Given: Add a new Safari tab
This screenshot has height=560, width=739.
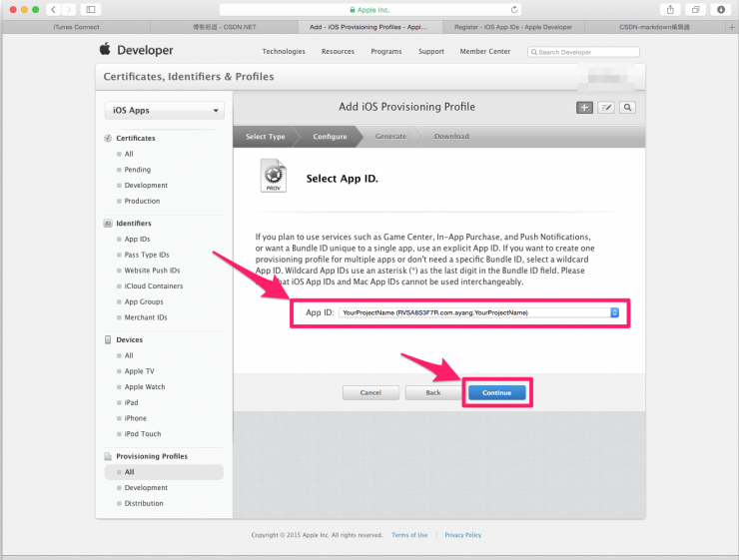Looking at the screenshot, I should pyautogui.click(x=732, y=27).
